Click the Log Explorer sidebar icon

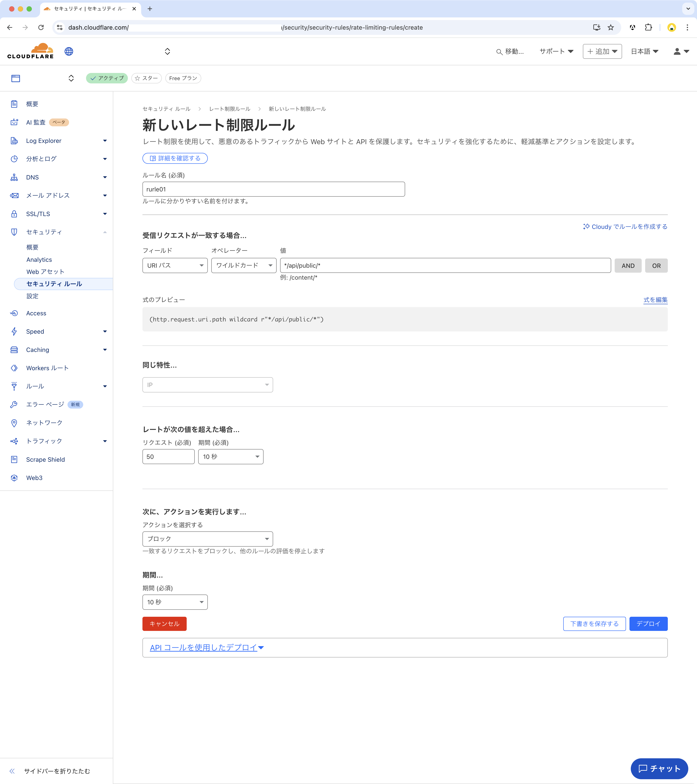pyautogui.click(x=14, y=141)
